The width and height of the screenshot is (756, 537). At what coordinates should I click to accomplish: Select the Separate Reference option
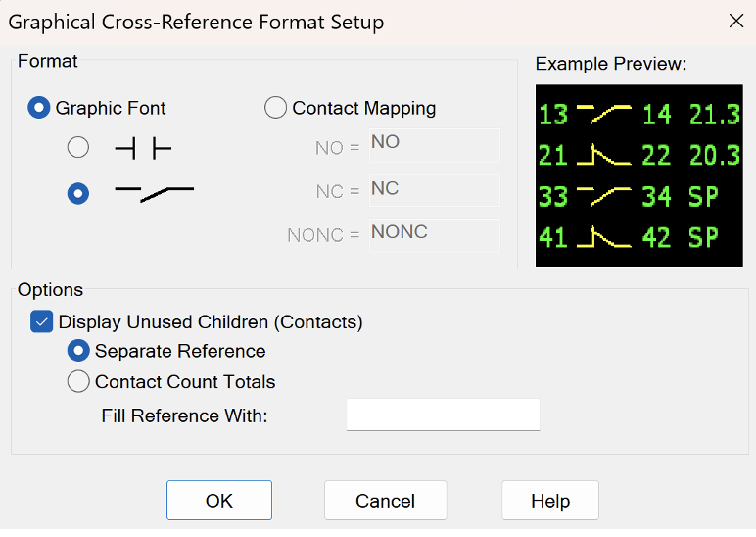tap(78, 351)
